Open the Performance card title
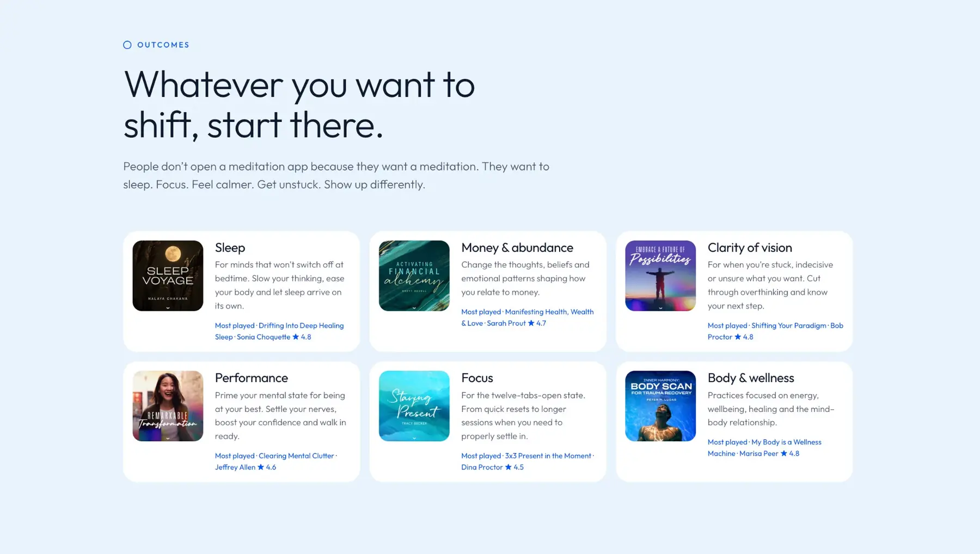 (252, 378)
